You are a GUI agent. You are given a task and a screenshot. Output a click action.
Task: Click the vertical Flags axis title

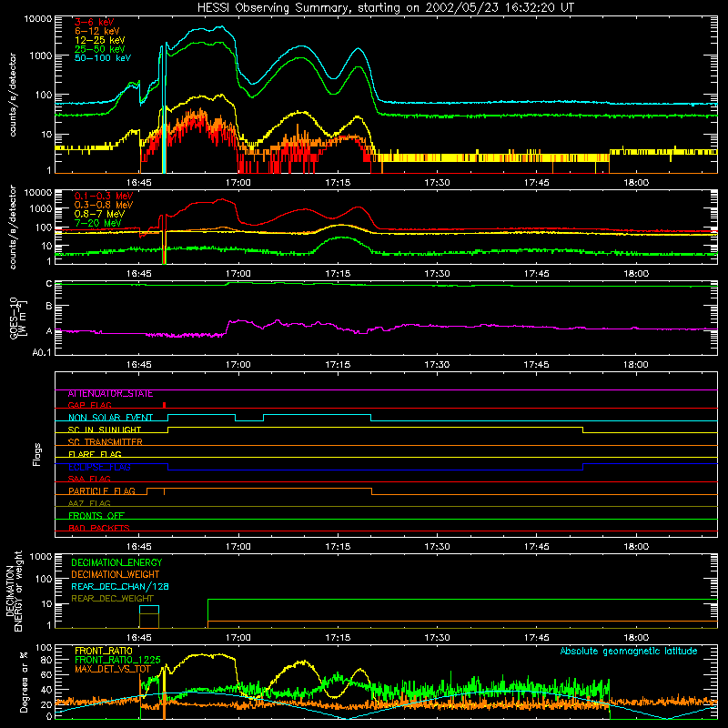[37, 454]
